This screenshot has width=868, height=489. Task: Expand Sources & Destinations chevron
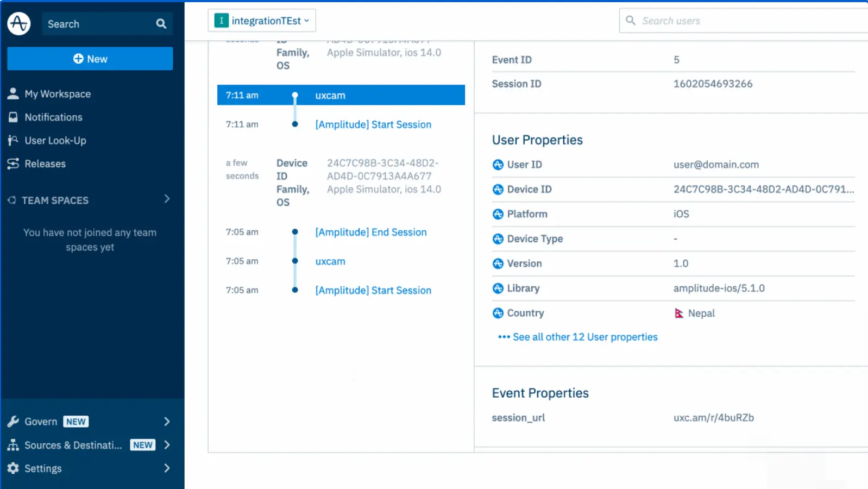167,445
